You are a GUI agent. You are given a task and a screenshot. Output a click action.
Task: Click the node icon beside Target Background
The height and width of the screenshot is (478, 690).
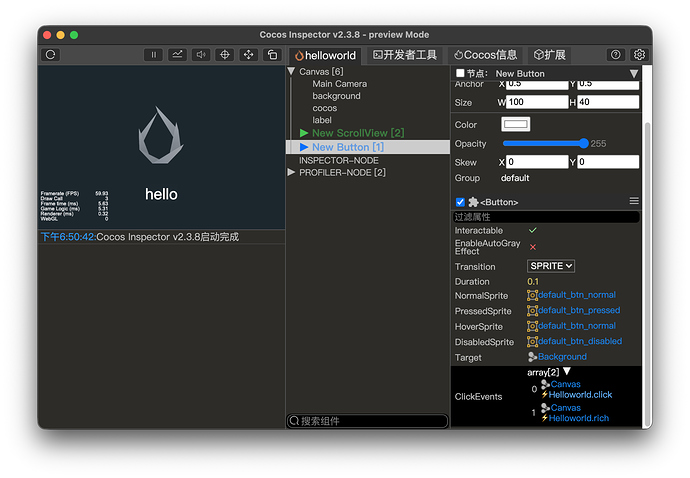coord(532,357)
